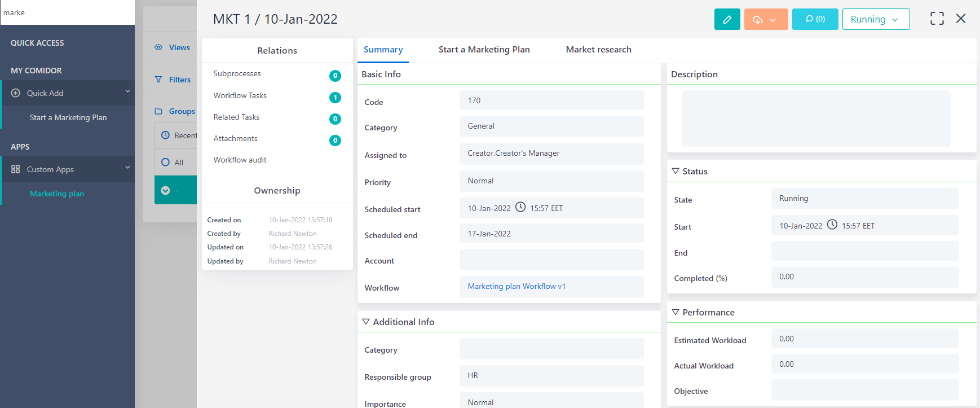Viewport: 980px width, 408px height.
Task: Click the green pencil edit button
Action: pyautogui.click(x=727, y=19)
